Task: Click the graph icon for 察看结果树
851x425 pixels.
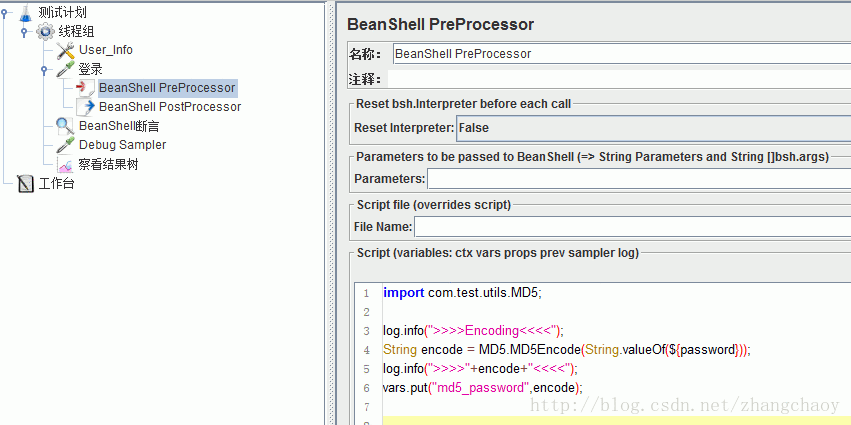Action: click(66, 164)
